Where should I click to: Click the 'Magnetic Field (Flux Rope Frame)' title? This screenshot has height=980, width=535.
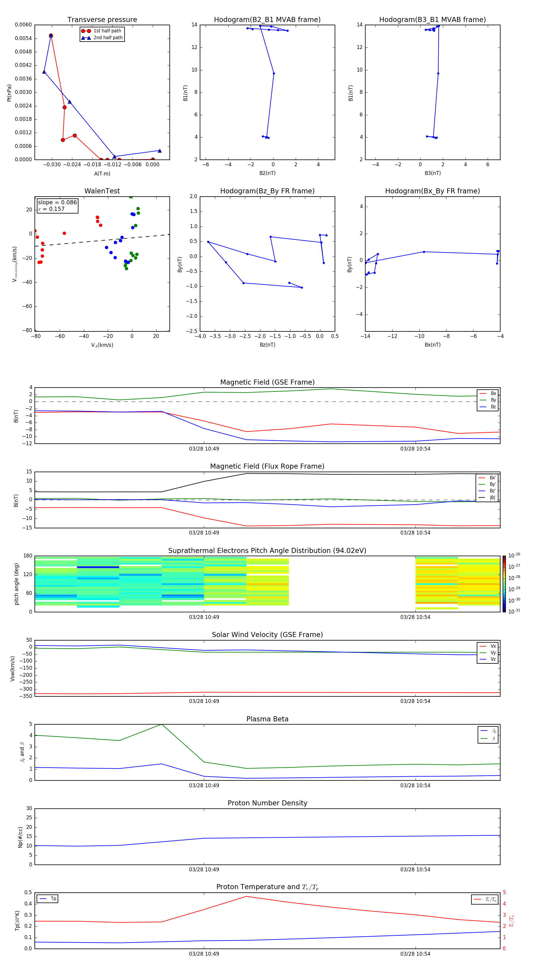[x=267, y=467]
